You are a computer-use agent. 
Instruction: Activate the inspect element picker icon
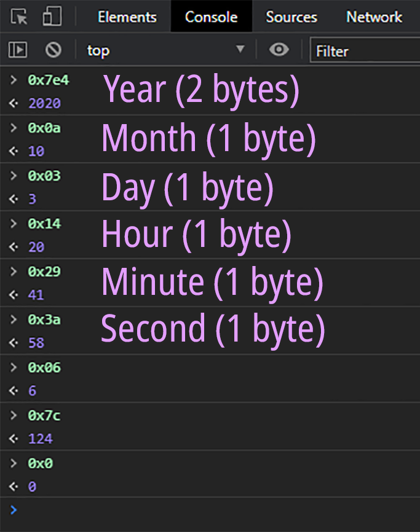[19, 17]
